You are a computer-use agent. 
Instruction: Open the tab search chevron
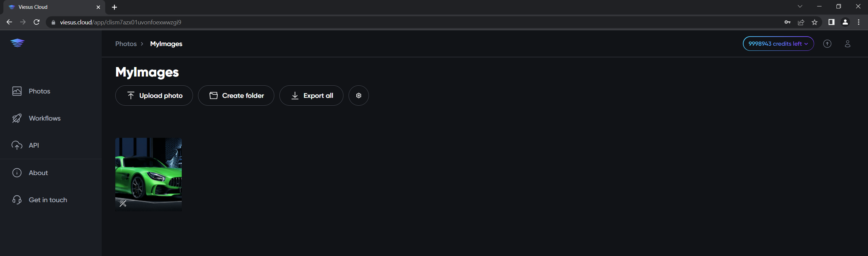[800, 6]
